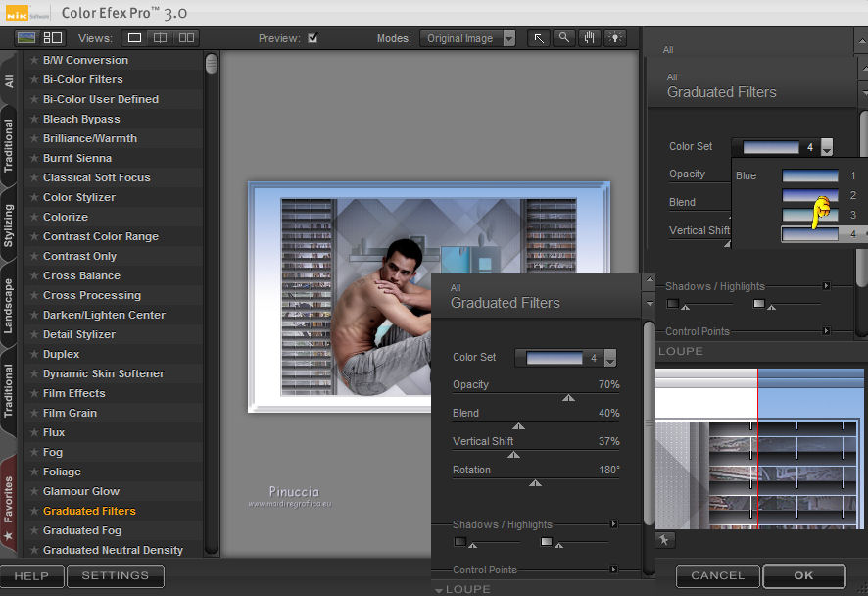Toggle the Preview checkbox

pos(313,38)
